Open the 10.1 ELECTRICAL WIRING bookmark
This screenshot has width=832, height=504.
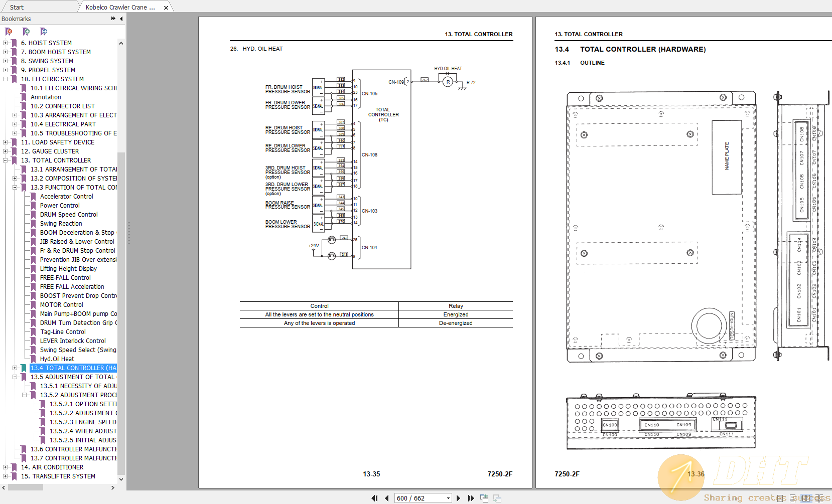click(x=74, y=88)
